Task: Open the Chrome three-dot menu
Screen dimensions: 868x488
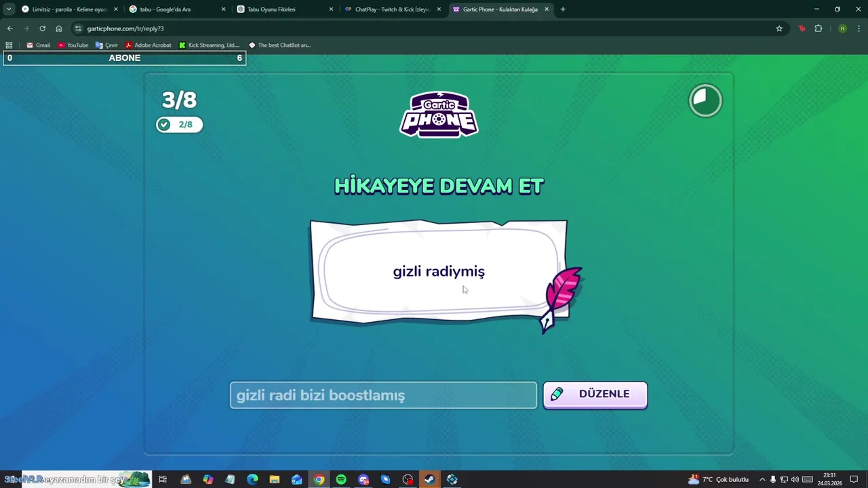Action: [859, 28]
